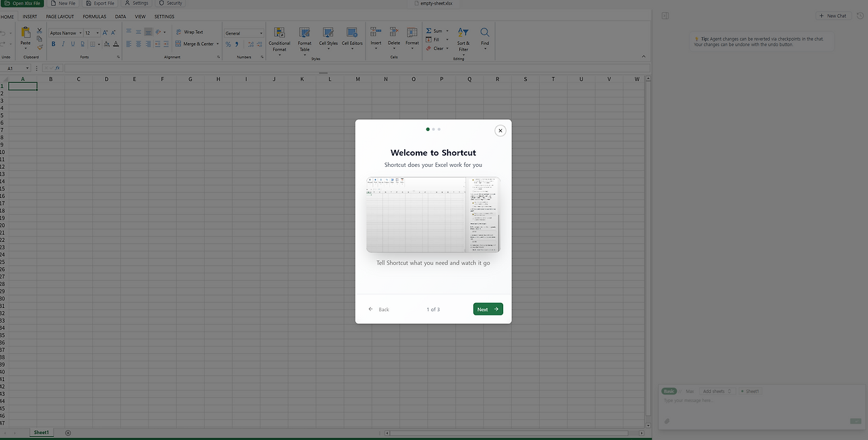Click the Decrease Font Size icon
This screenshot has width=868, height=440.
click(x=115, y=33)
